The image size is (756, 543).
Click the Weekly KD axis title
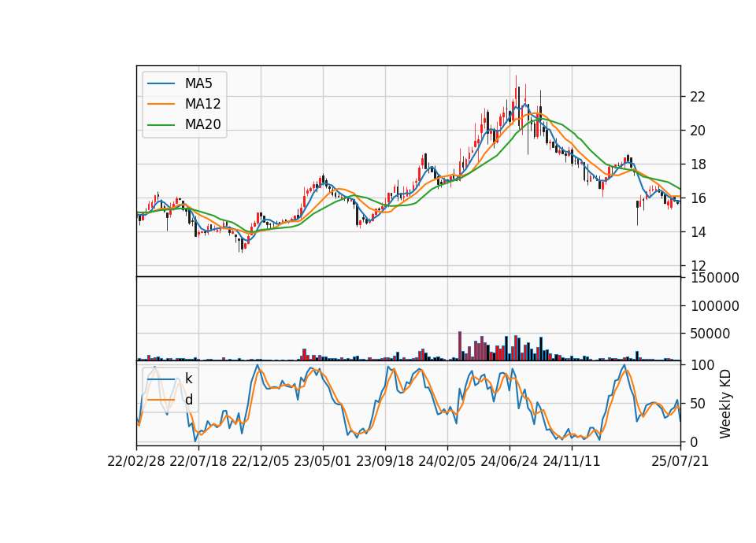[725, 404]
